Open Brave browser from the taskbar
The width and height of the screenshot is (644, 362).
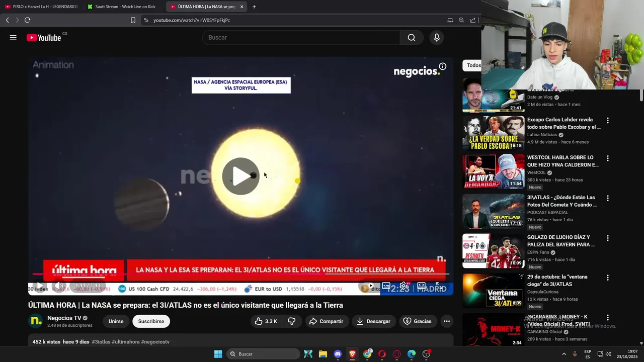pos(352,354)
